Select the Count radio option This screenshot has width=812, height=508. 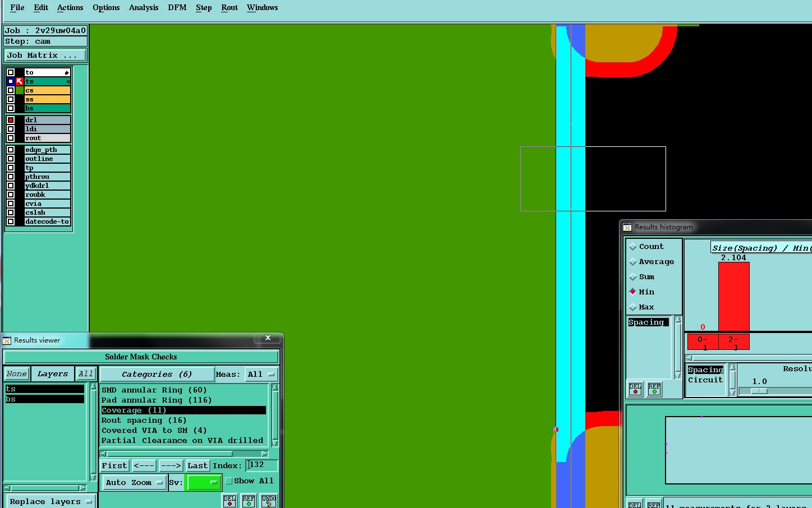pos(633,247)
